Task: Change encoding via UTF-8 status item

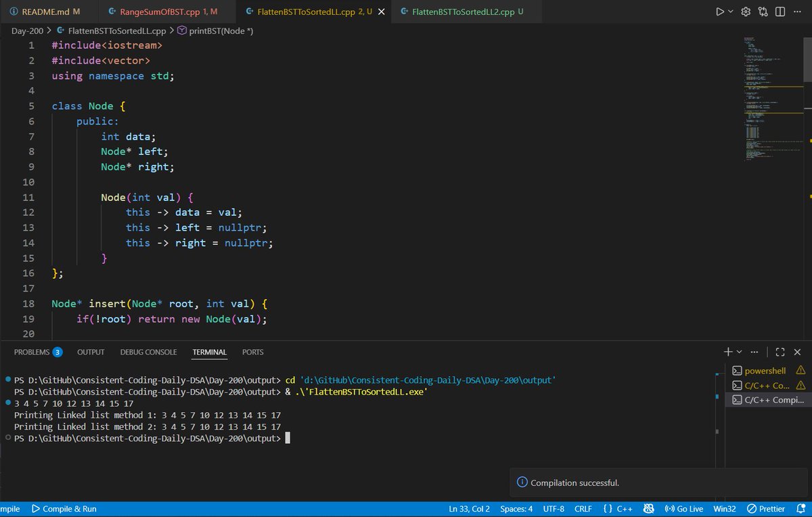Action: [x=554, y=509]
